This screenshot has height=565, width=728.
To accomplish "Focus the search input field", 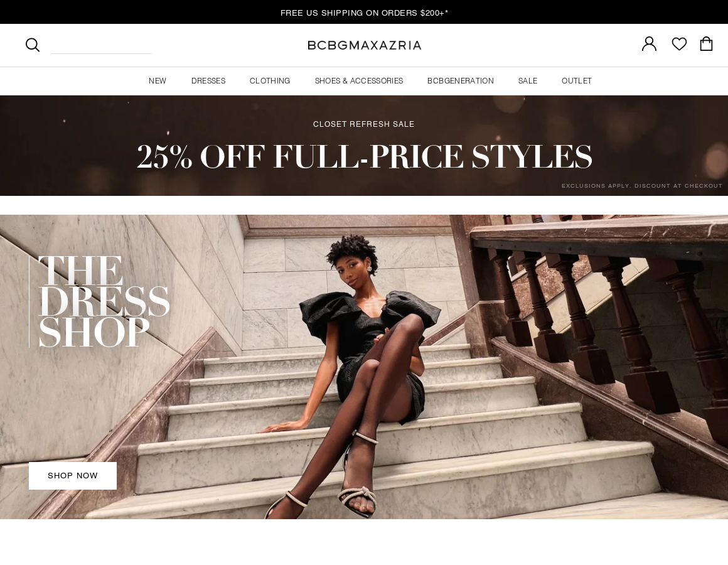I will point(101,45).
